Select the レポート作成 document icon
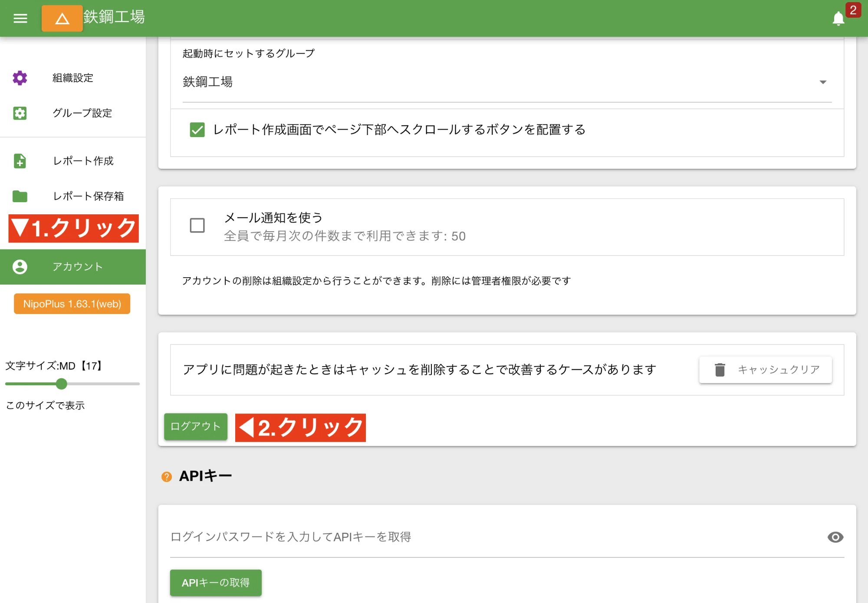This screenshot has width=868, height=603. 19,161
